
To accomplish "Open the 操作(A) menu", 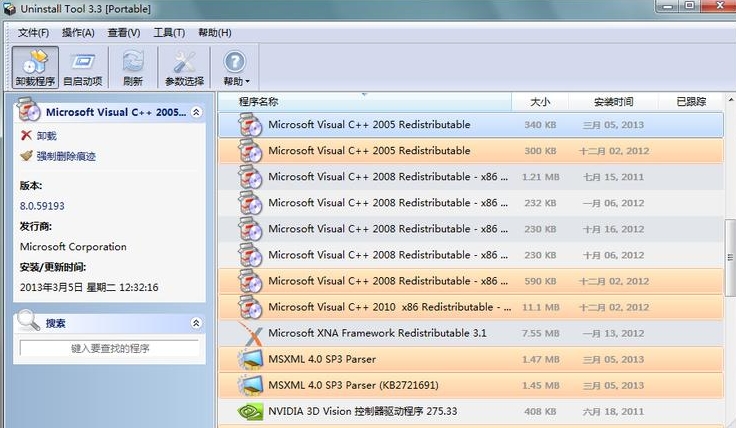I will [78, 33].
